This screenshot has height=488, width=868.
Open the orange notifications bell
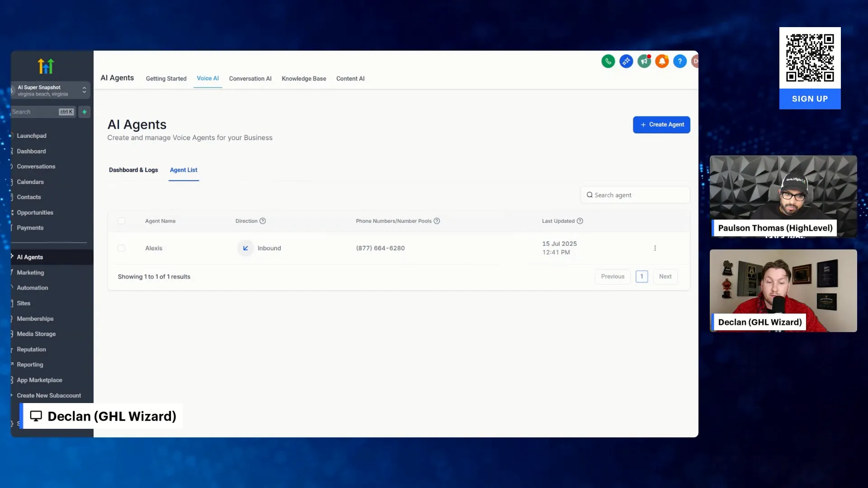662,61
